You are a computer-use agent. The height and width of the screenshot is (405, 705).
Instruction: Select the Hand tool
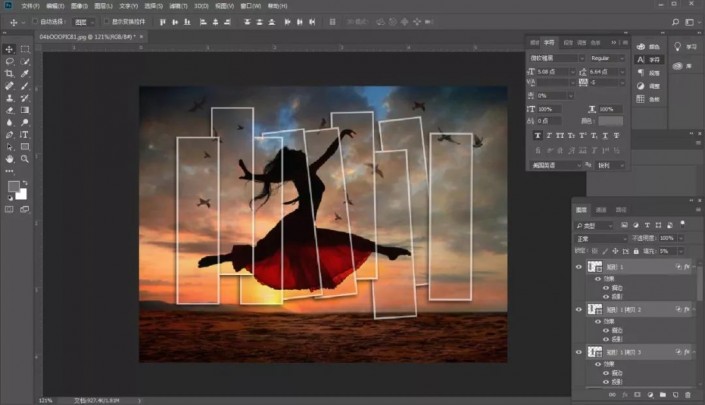[9, 158]
